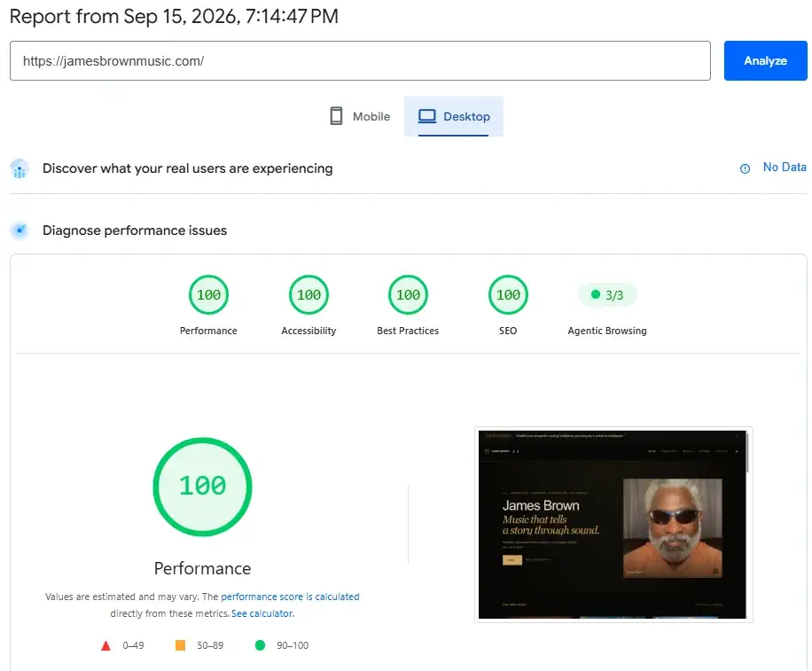Click the James Brown page screenshot thumbnail
This screenshot has width=812, height=671.
[613, 525]
